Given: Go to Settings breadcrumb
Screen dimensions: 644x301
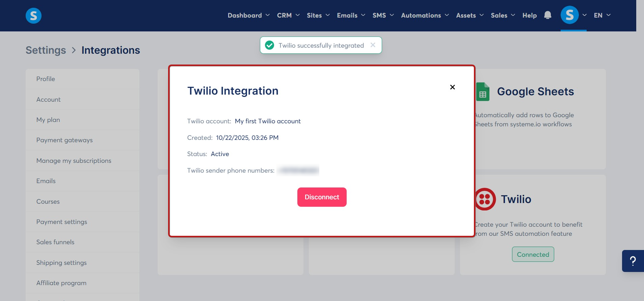Looking at the screenshot, I should pos(46,50).
